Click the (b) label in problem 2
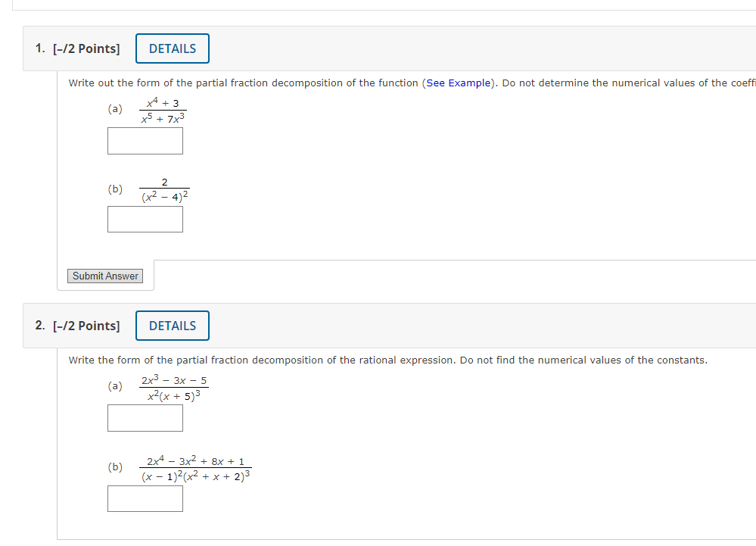Image resolution: width=756 pixels, height=546 pixels. click(x=115, y=467)
